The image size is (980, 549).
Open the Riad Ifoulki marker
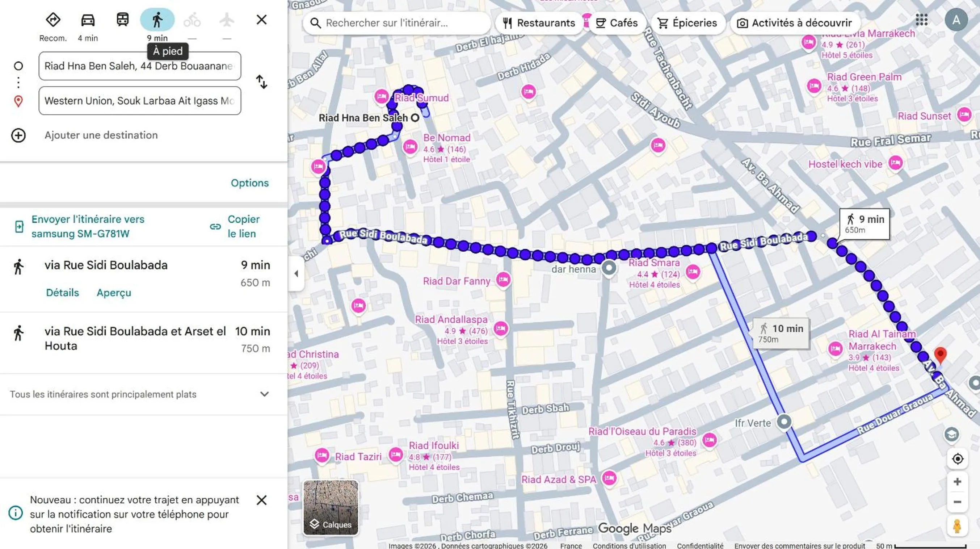[x=396, y=454]
